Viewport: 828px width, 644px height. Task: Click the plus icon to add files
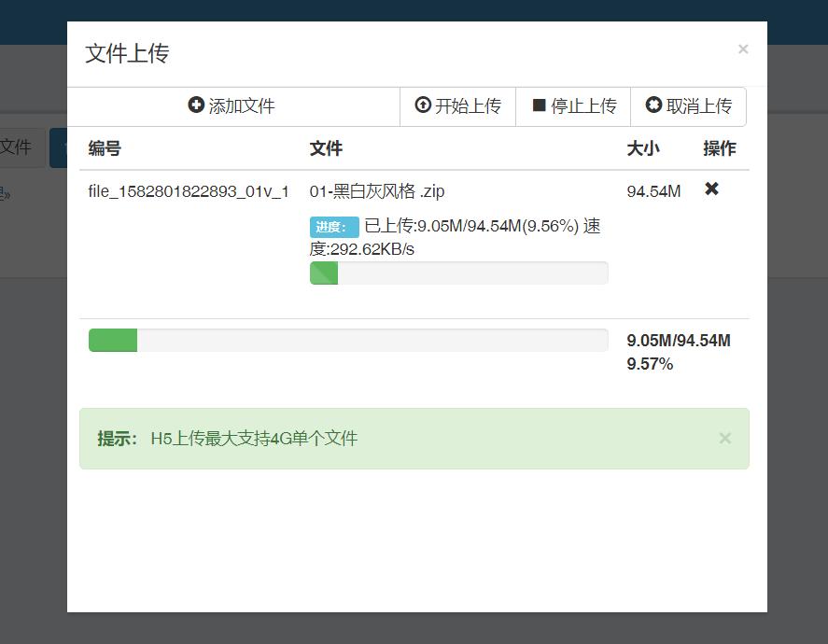196,106
